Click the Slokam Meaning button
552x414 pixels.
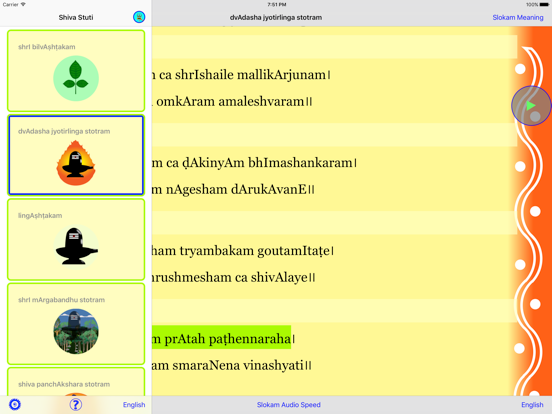518,17
